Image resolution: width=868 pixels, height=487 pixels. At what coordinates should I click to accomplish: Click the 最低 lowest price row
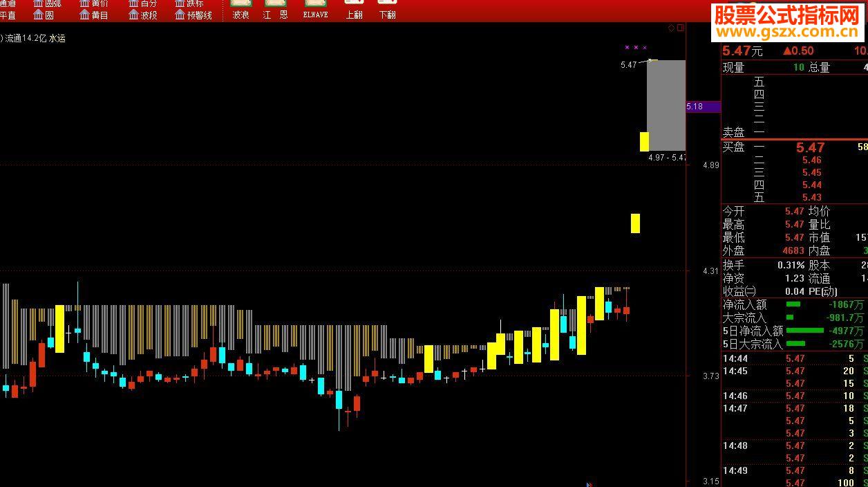[x=764, y=237]
